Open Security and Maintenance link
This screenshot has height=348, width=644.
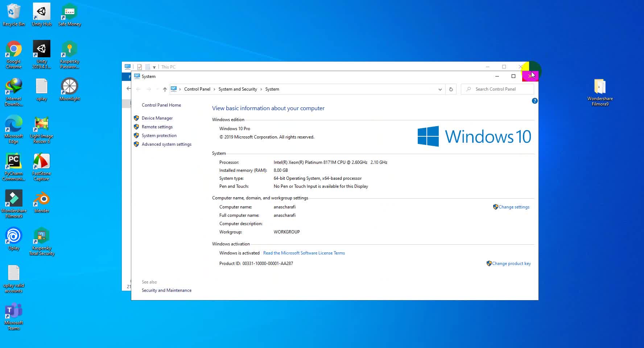tap(166, 290)
